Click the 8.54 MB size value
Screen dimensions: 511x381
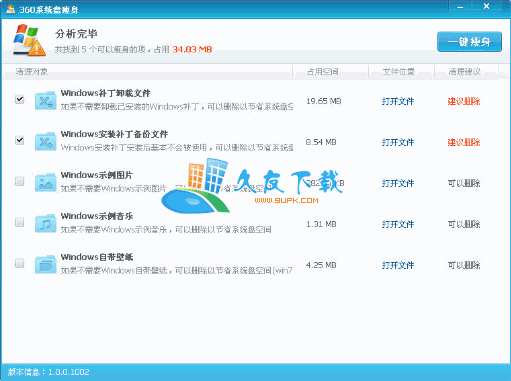[x=321, y=142]
